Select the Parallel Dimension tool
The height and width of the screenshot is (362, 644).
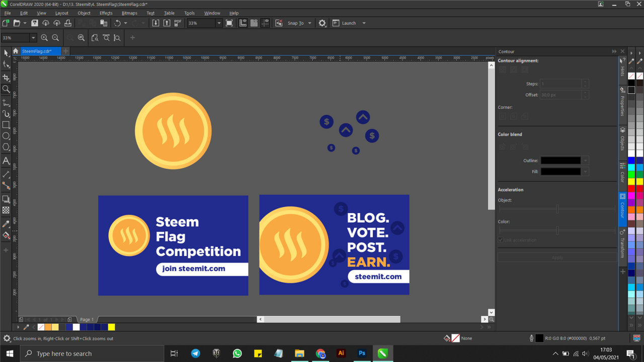pos(6,174)
